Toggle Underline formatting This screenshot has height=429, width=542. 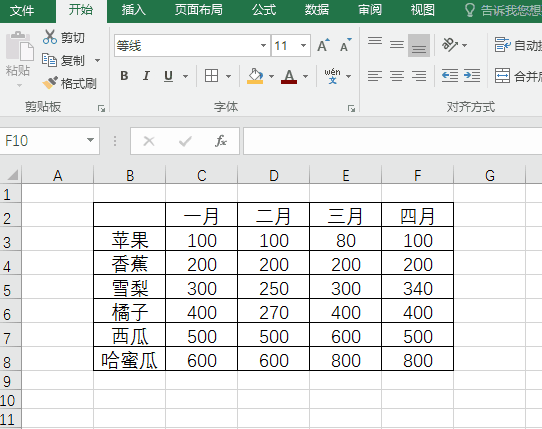coord(168,76)
